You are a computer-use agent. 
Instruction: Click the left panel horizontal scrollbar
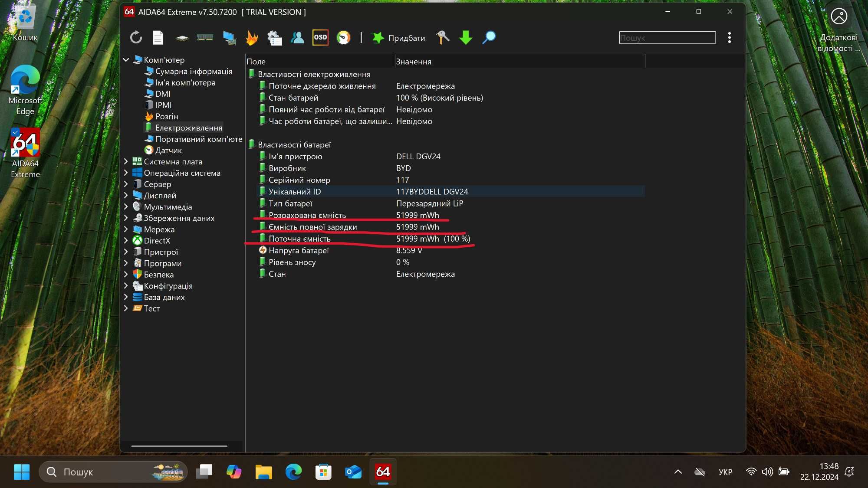coord(179,446)
